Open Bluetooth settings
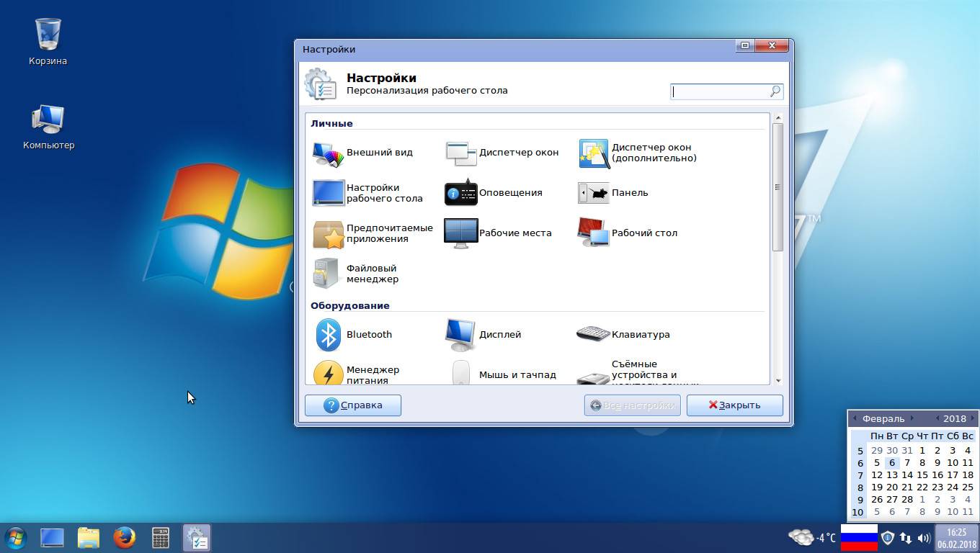980x553 pixels. 353,335
